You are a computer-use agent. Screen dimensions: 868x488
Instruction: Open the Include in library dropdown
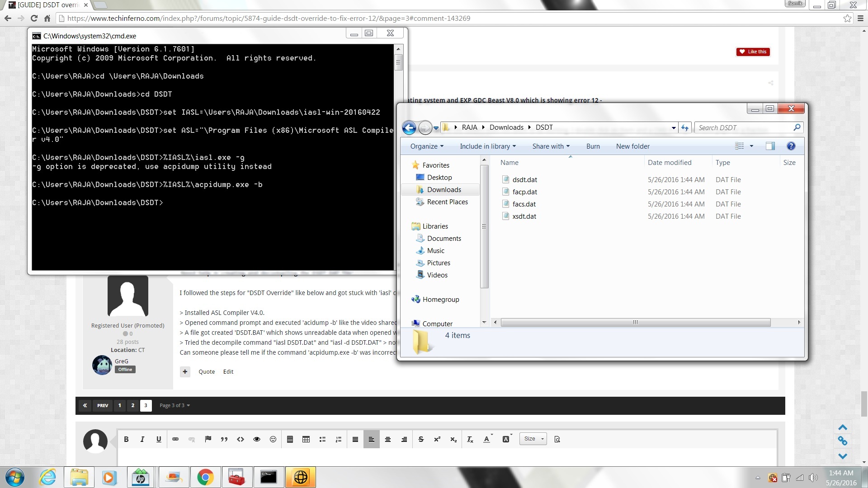point(488,146)
